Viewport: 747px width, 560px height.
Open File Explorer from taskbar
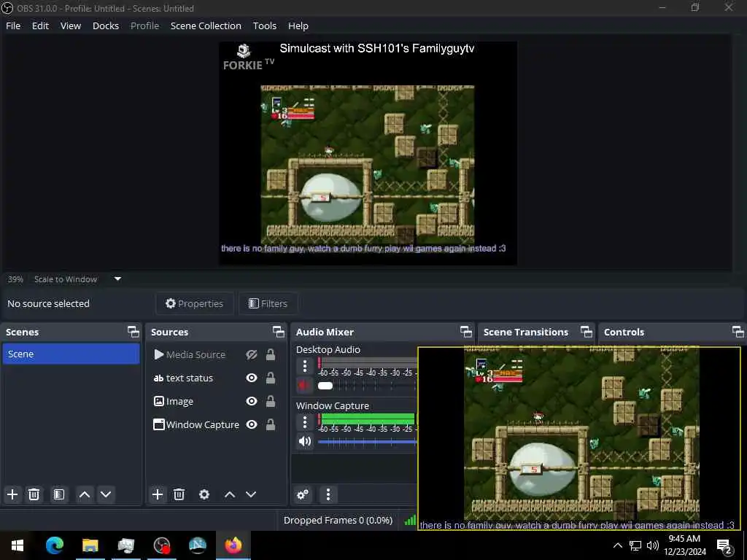90,545
